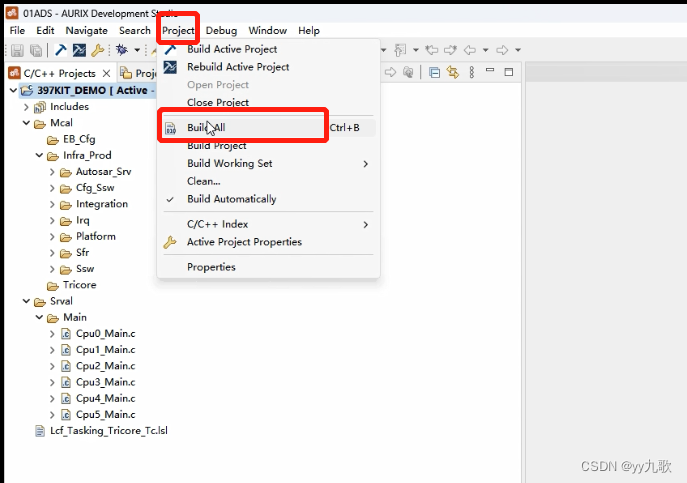
Task: Switch to the C/C++ Projects tab
Action: point(59,73)
